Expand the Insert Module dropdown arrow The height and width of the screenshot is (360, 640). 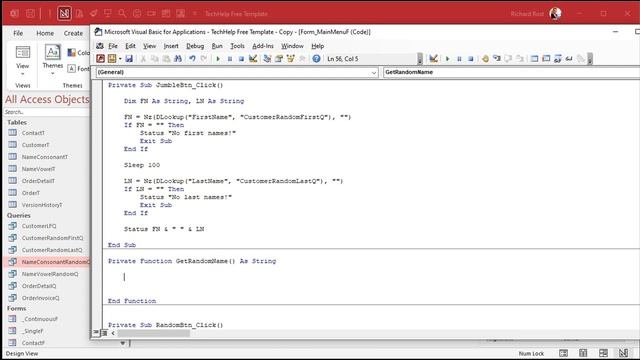point(120,59)
